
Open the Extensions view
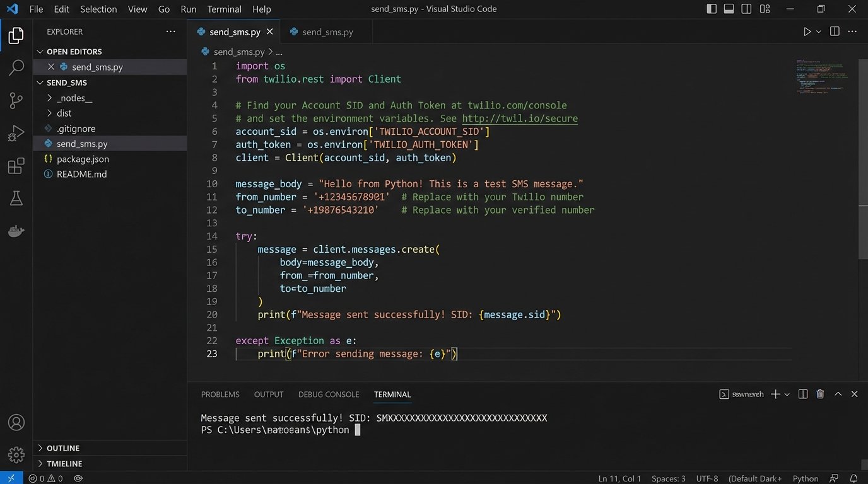click(16, 166)
